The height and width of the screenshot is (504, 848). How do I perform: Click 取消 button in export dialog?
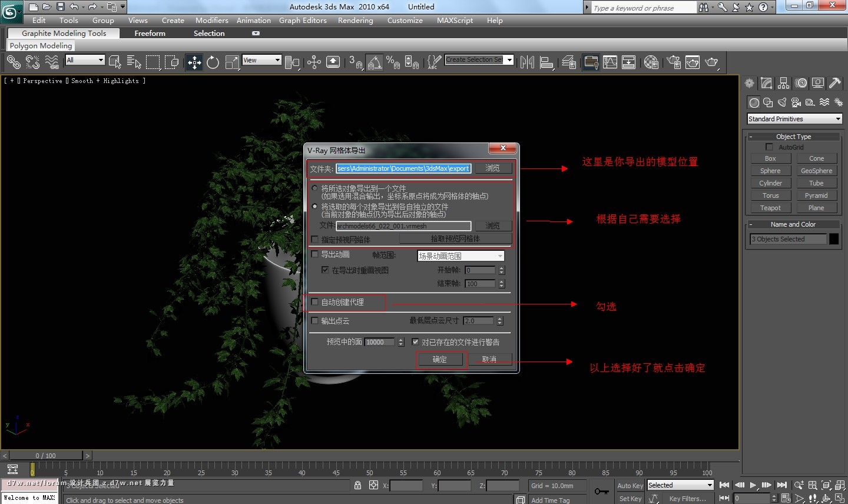pyautogui.click(x=489, y=359)
